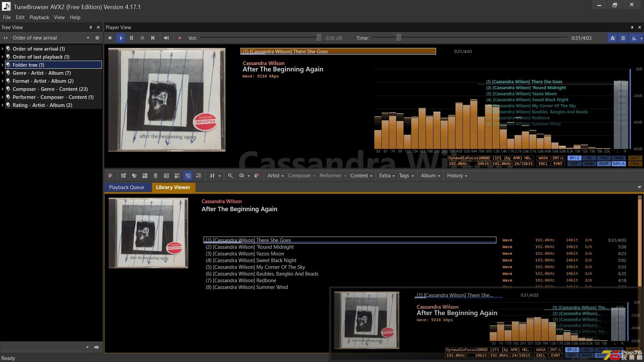644x362 pixels.
Task: Expand the Artist dropdown filter
Action: point(275,176)
